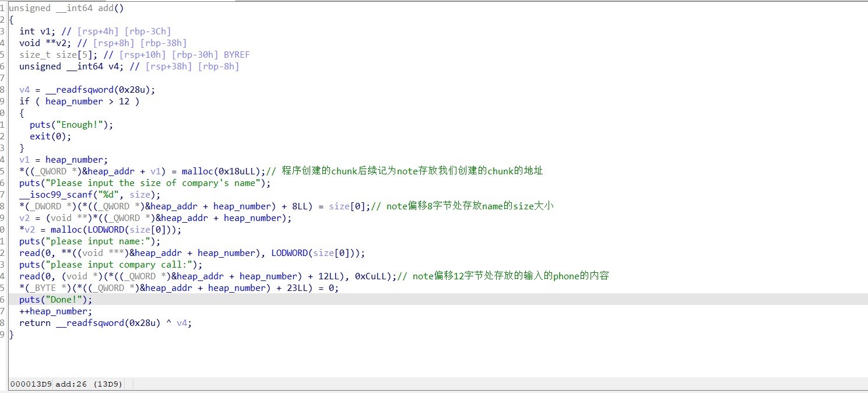This screenshot has height=393, width=868.
Task: Click the return __readfsqword statement
Action: [x=105, y=323]
